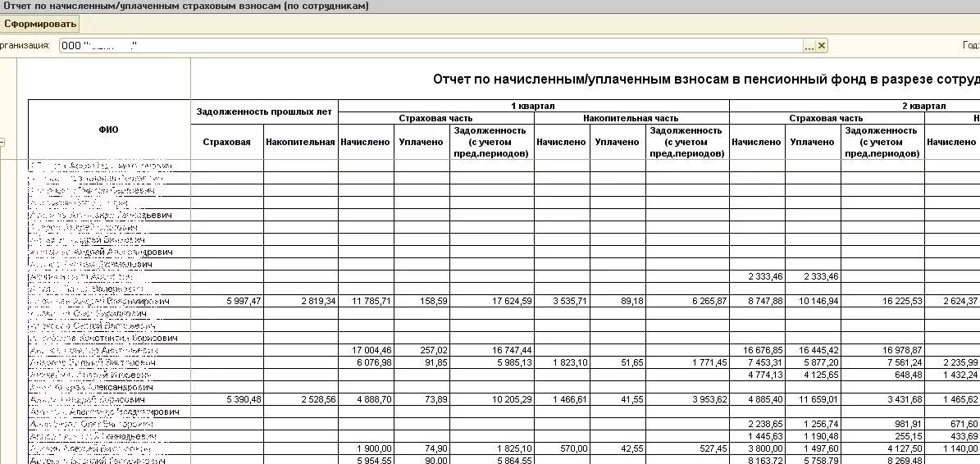Select cell with value 570,00
The image size is (980, 464).
point(563,448)
